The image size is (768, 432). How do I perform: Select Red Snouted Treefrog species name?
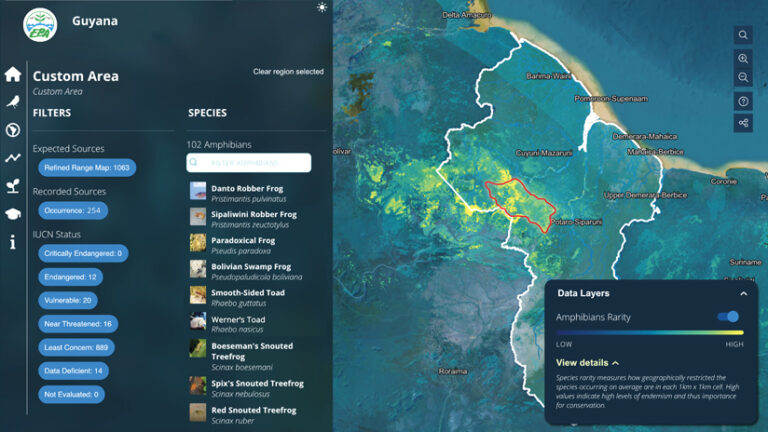tap(254, 410)
